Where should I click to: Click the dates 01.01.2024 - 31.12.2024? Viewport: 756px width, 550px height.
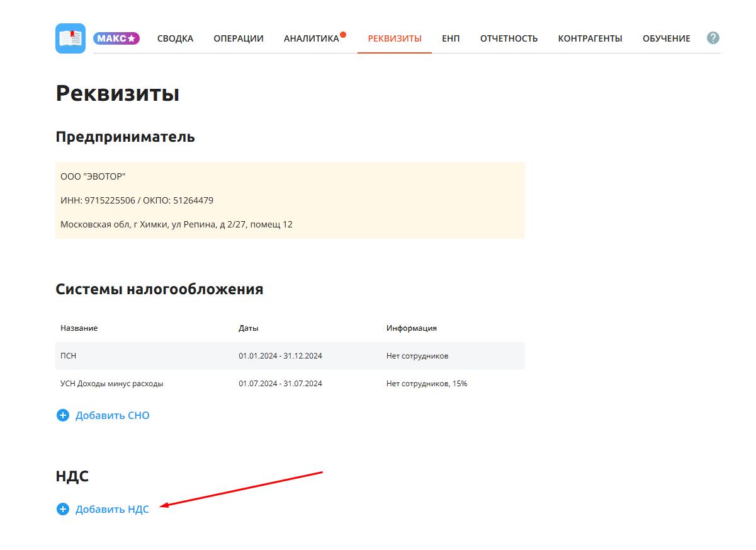(280, 356)
